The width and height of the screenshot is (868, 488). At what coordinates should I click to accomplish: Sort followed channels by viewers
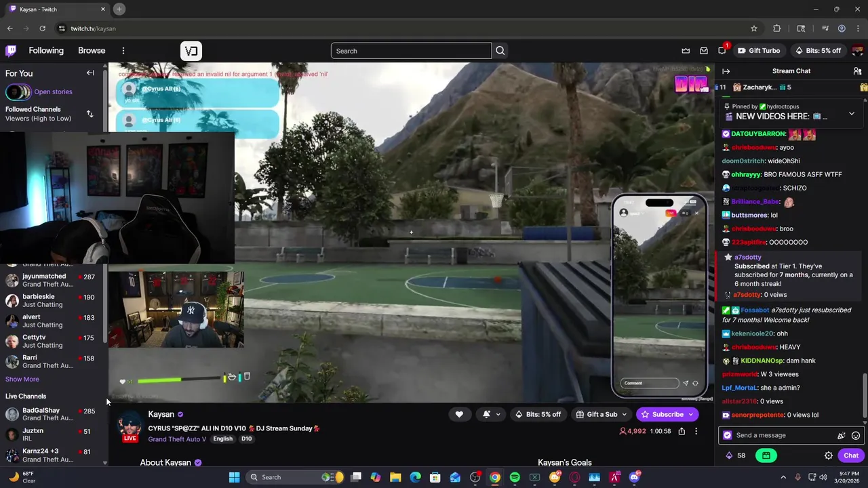pyautogui.click(x=90, y=114)
